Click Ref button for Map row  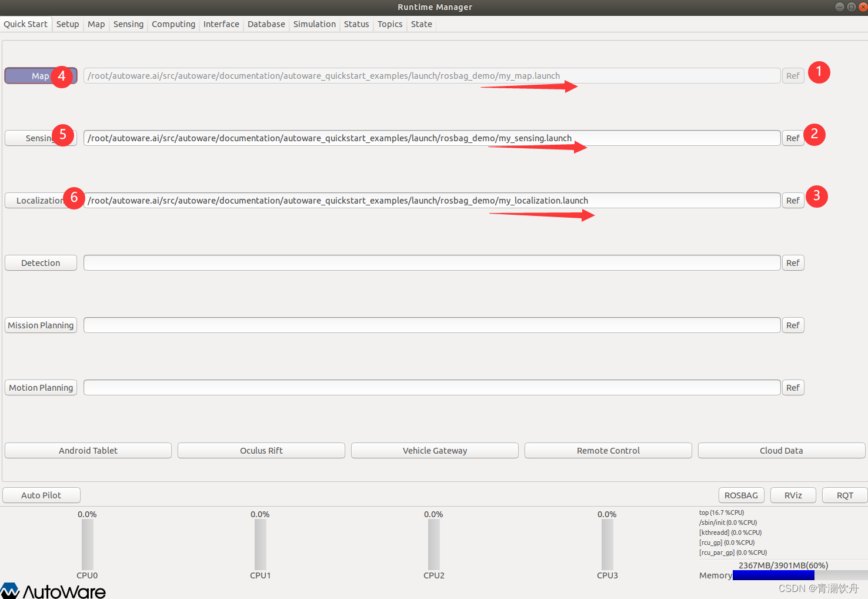(793, 76)
